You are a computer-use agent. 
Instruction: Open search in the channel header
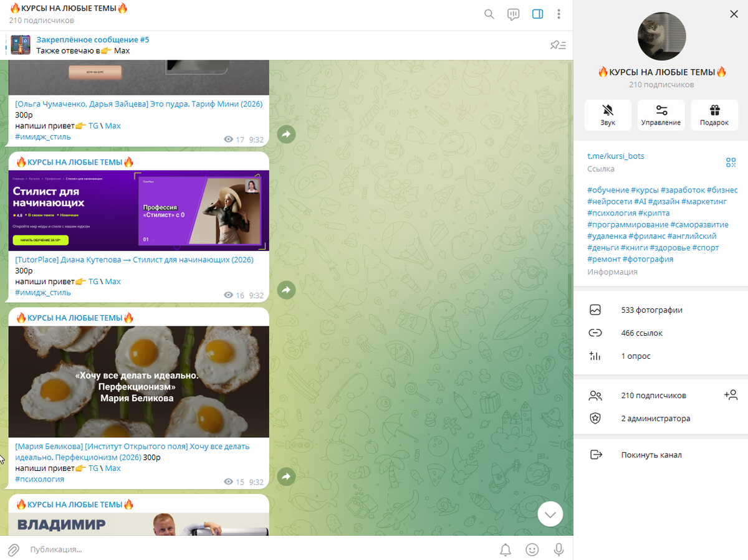[489, 14]
